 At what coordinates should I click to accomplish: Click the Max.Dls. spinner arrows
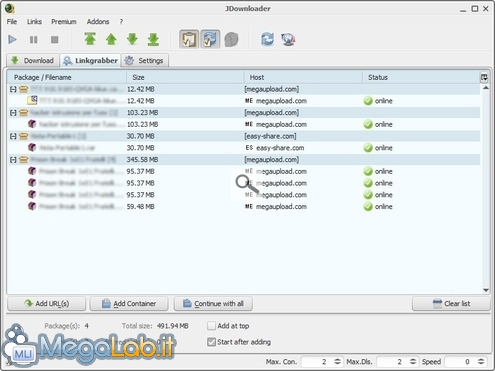(x=413, y=362)
